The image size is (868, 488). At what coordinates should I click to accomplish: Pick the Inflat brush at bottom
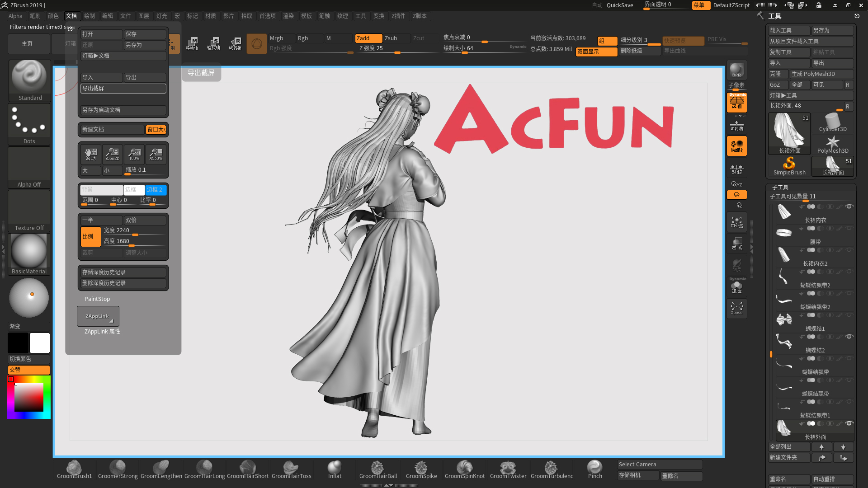[x=335, y=469]
